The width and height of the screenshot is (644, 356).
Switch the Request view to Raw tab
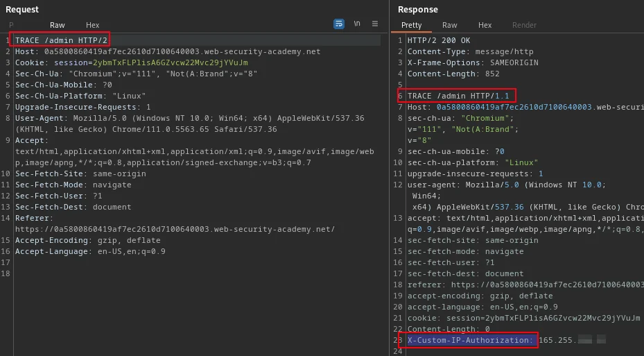[58, 25]
